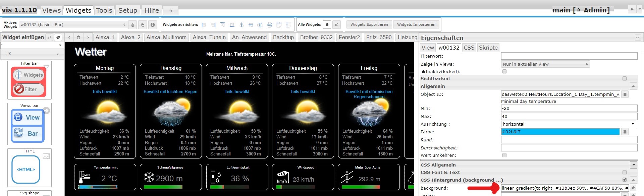Toggle the Inaktiv(locked) checkbox
Screen dimensions: 644x196
(x=504, y=71)
